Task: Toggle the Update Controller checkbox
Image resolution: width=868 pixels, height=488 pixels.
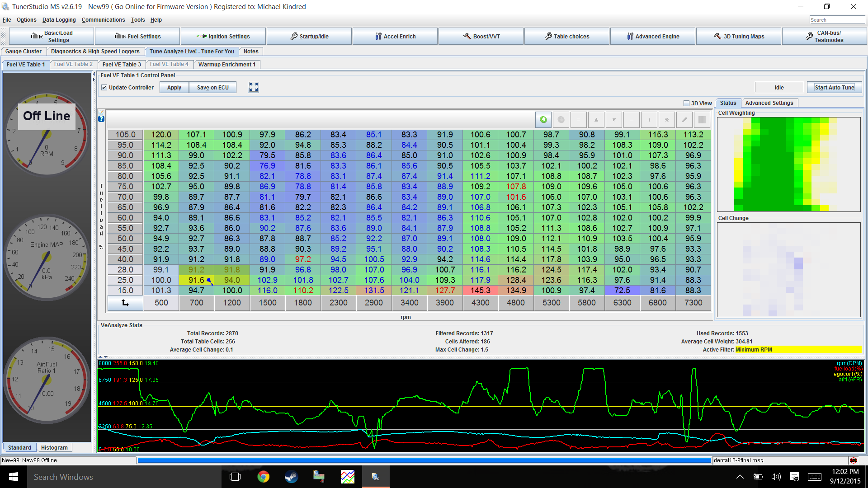Action: coord(104,88)
